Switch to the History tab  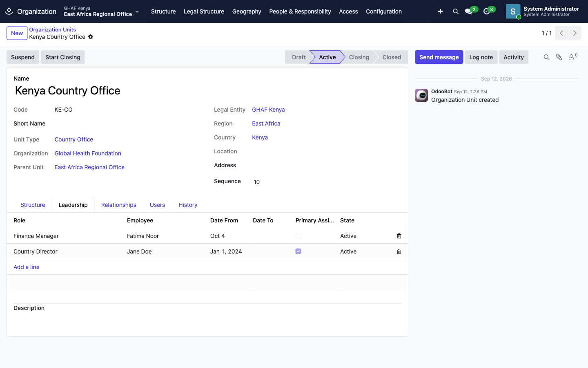188,205
